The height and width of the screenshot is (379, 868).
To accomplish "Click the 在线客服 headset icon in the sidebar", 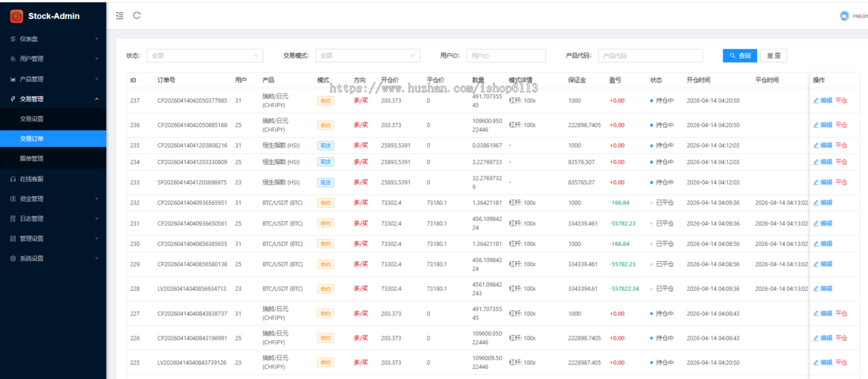I will 13,179.
